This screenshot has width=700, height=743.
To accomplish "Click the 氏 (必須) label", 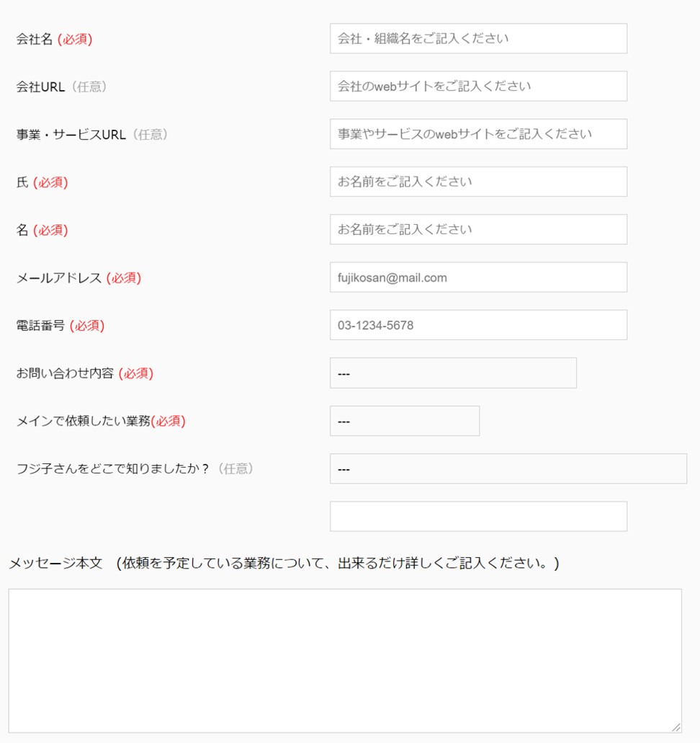I will click(42, 182).
